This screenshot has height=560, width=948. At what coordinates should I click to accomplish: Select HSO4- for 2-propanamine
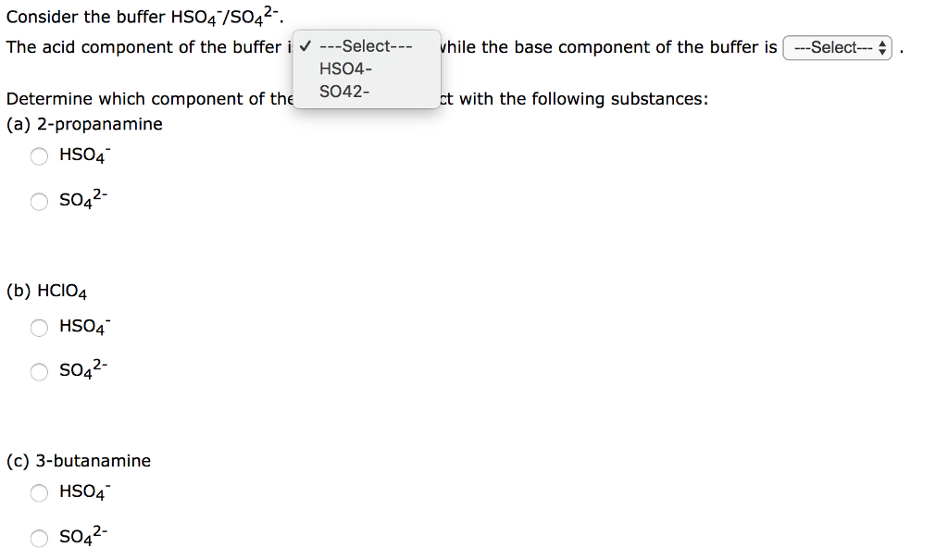click(x=39, y=156)
